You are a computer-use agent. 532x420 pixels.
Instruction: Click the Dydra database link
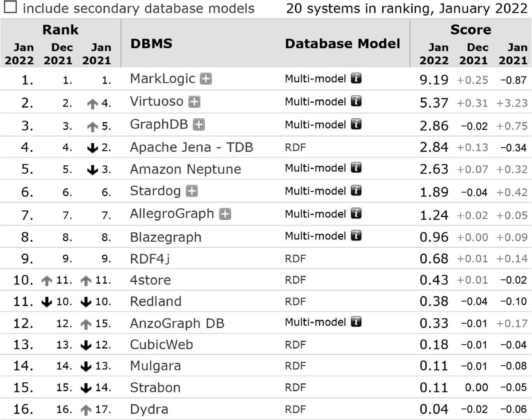point(149,410)
